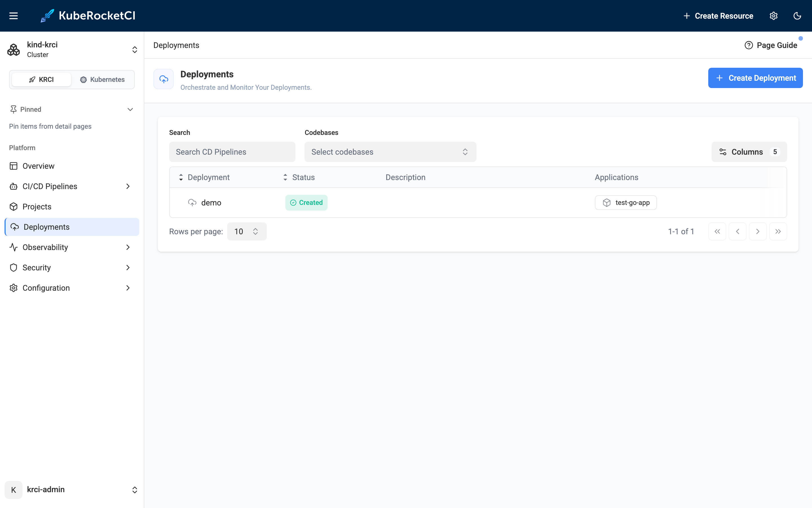Open Security menu item
Image resolution: width=812 pixels, height=508 pixels.
click(72, 268)
